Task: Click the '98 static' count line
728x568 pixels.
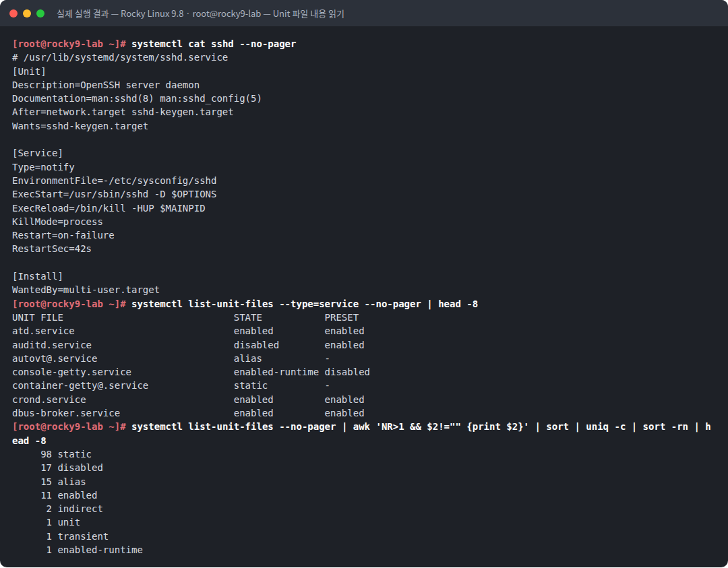Action: (x=66, y=454)
